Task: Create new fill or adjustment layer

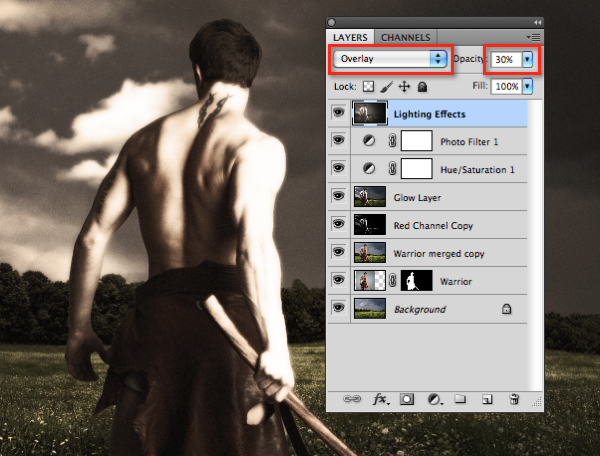Action: click(x=434, y=399)
